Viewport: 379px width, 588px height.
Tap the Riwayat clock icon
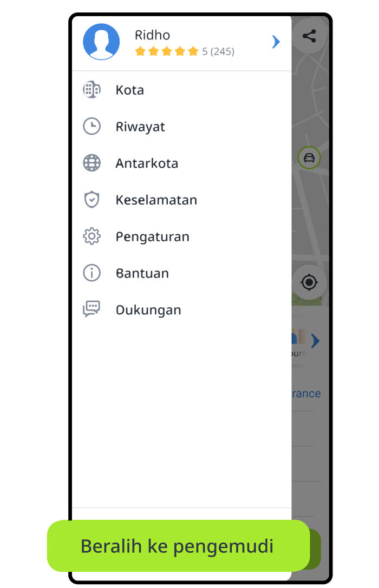[92, 127]
